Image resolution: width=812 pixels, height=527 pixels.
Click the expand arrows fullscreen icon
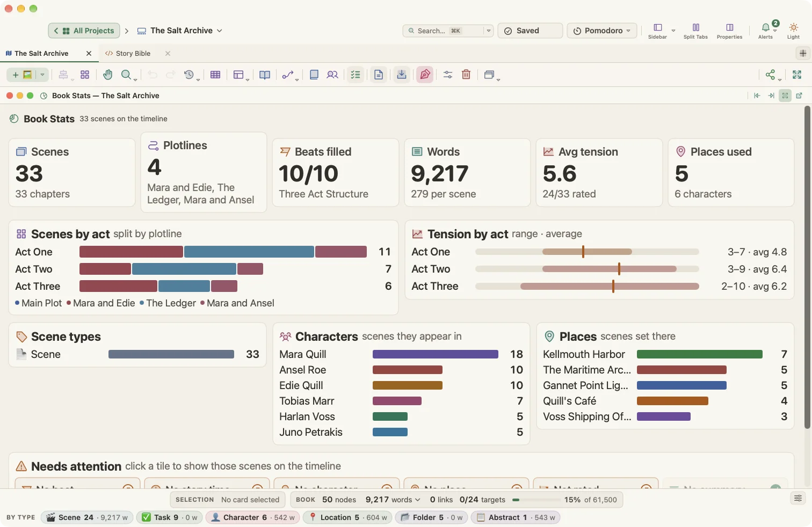click(x=797, y=75)
